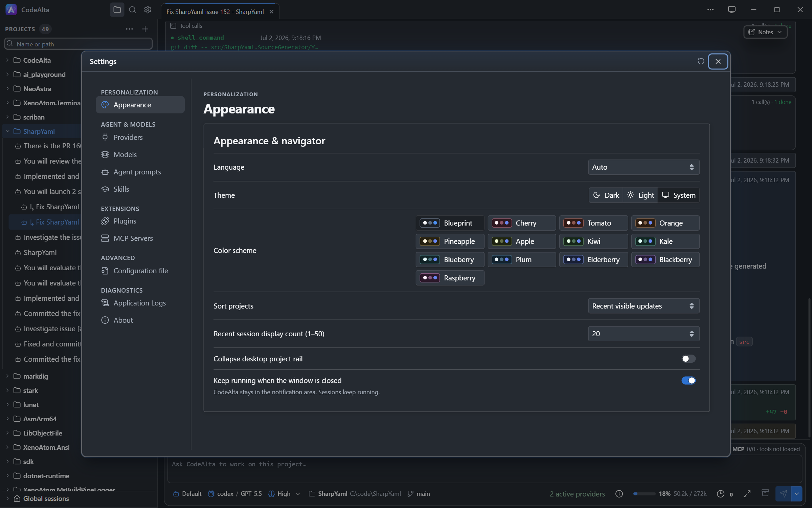Adjust recent session display count stepper
The width and height of the screenshot is (812, 508).
(x=692, y=334)
